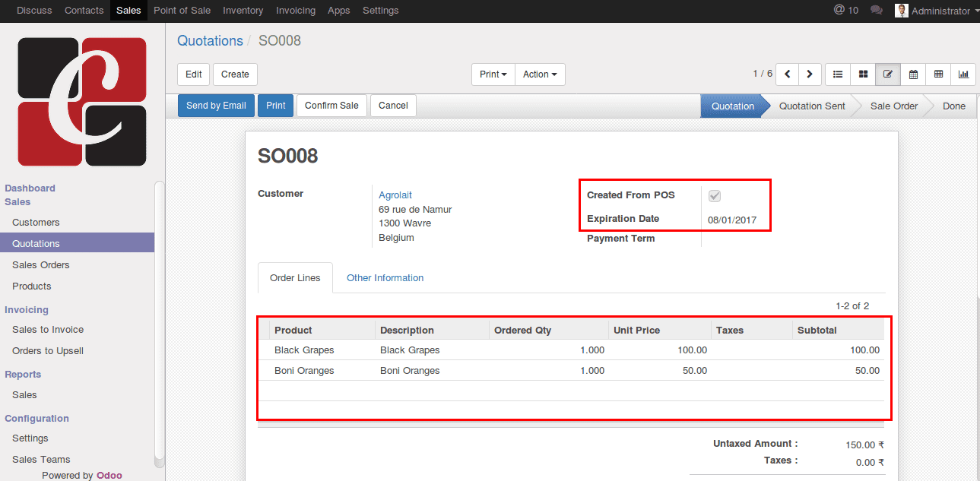The height and width of the screenshot is (481, 980).
Task: Expand the Action dropdown menu
Action: (540, 74)
